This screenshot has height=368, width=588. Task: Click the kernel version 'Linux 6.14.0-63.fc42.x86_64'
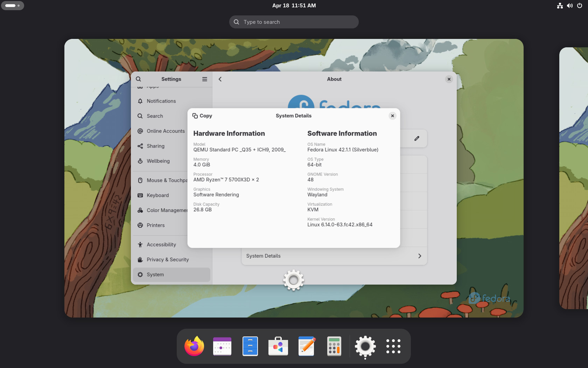coord(340,225)
